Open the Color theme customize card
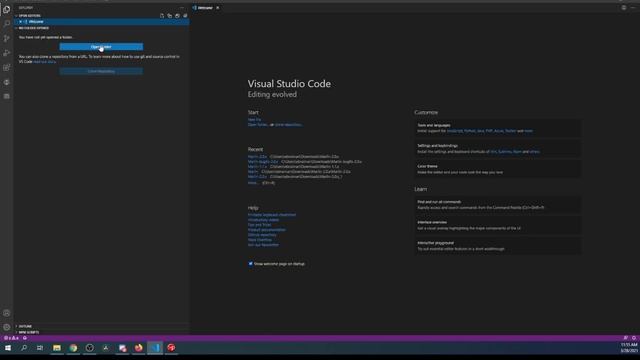 498,169
